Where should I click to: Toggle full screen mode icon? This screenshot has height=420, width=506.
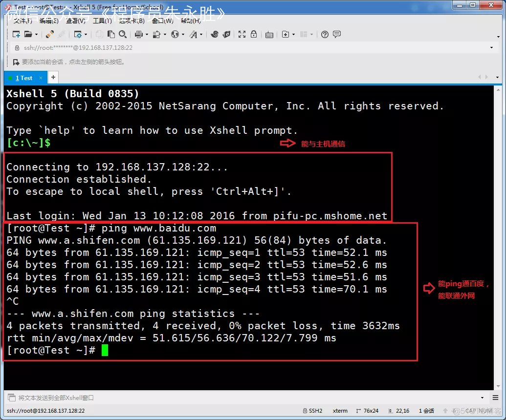(242, 34)
